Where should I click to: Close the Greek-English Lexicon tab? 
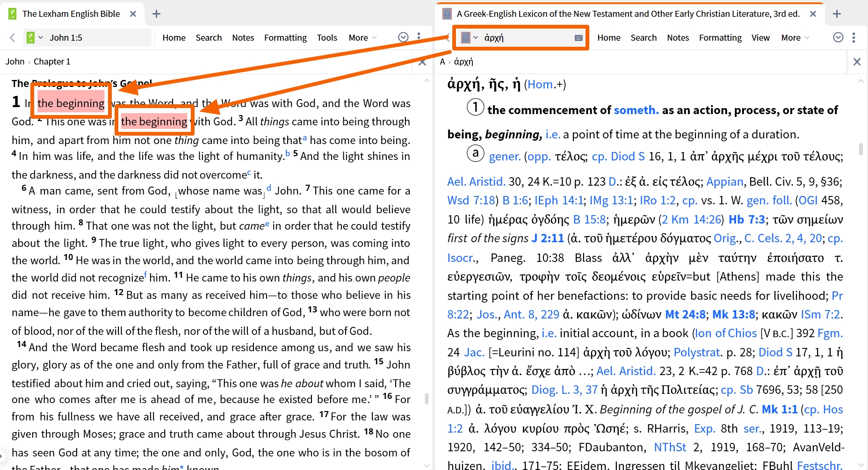click(813, 14)
